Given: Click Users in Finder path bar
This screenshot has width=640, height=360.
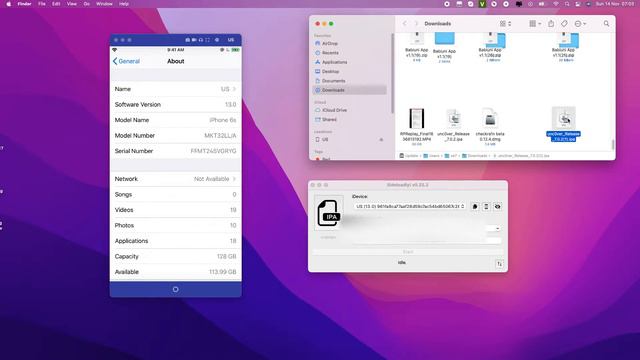Looking at the screenshot, I should click(431, 156).
